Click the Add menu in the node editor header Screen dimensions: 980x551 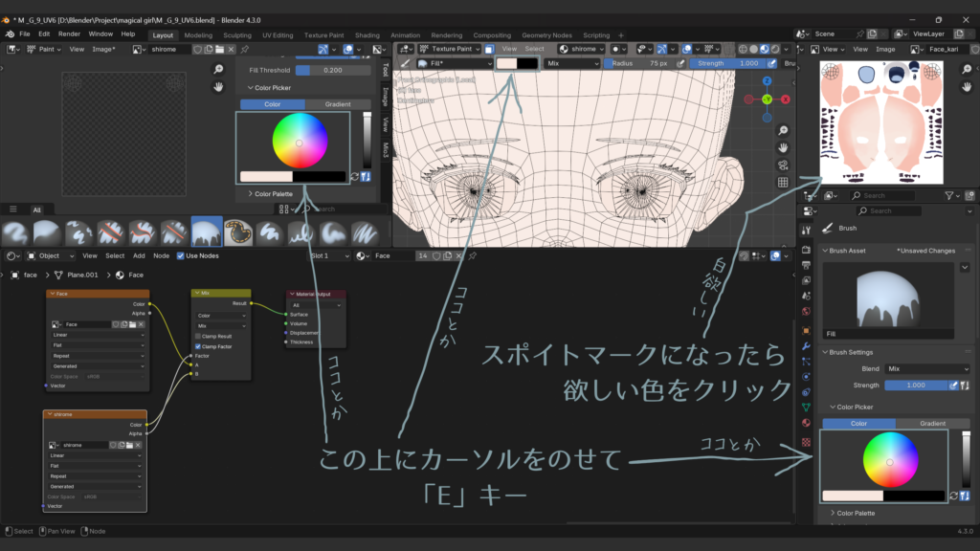tap(139, 256)
